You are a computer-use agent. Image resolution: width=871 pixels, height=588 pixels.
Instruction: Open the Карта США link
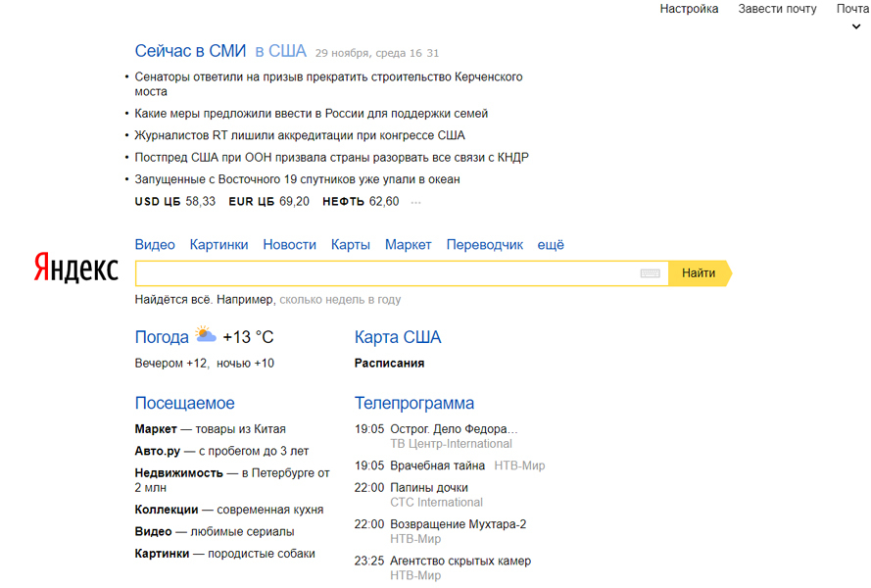coord(398,337)
